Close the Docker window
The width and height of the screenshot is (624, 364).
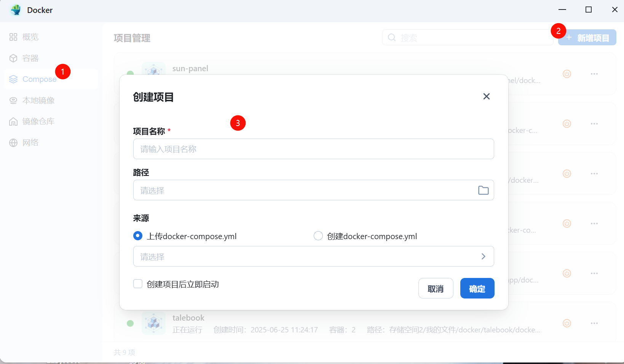pyautogui.click(x=615, y=10)
